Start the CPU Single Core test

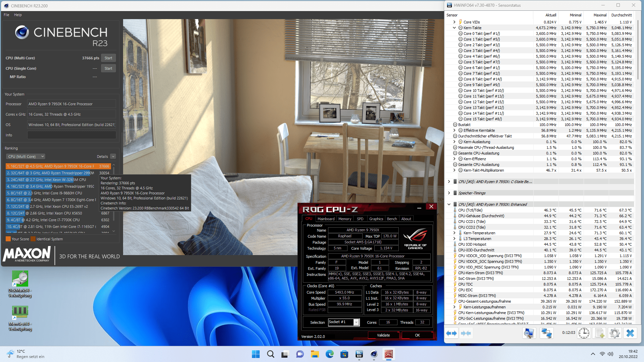pyautogui.click(x=108, y=68)
